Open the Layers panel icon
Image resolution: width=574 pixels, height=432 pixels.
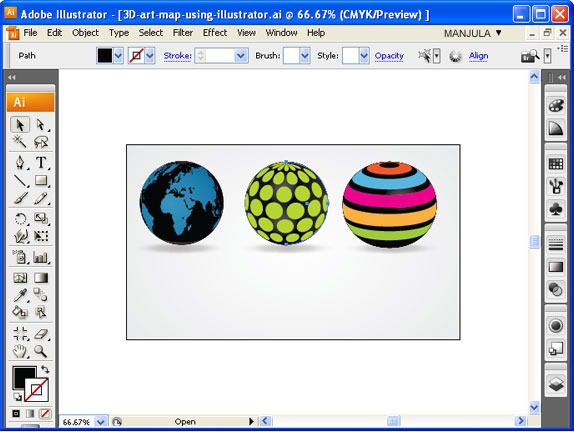(x=556, y=384)
